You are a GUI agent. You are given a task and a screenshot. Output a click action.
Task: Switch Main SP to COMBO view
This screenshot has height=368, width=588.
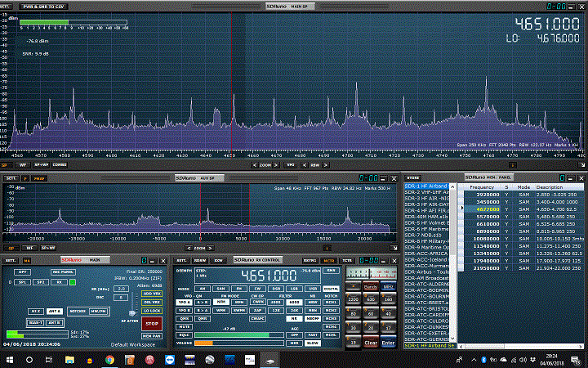click(x=60, y=165)
